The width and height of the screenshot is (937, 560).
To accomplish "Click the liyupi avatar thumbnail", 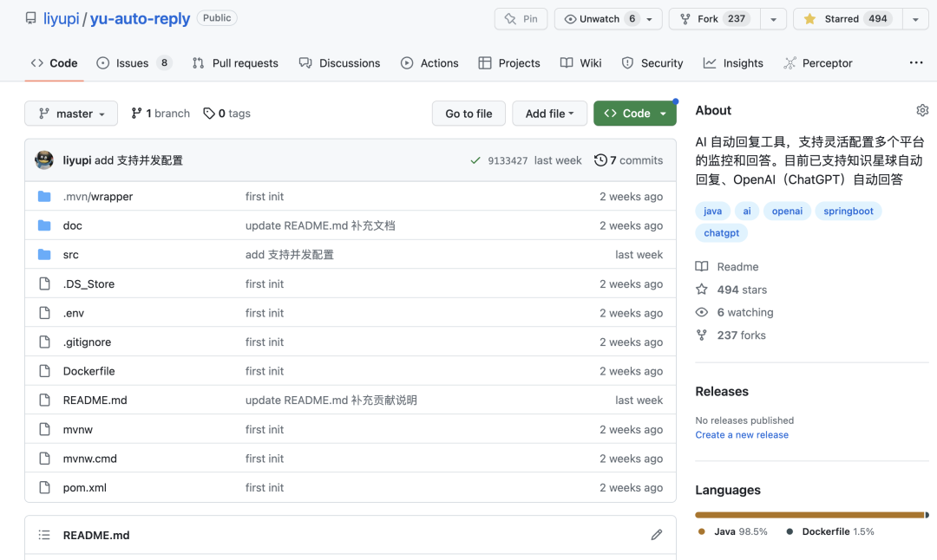I will pyautogui.click(x=44, y=160).
